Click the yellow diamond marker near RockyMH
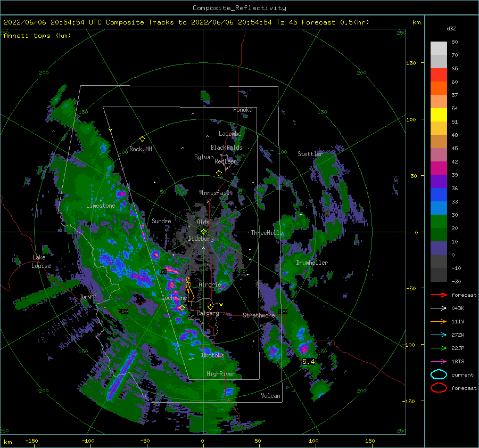This screenshot has height=448, width=479. 142,139
